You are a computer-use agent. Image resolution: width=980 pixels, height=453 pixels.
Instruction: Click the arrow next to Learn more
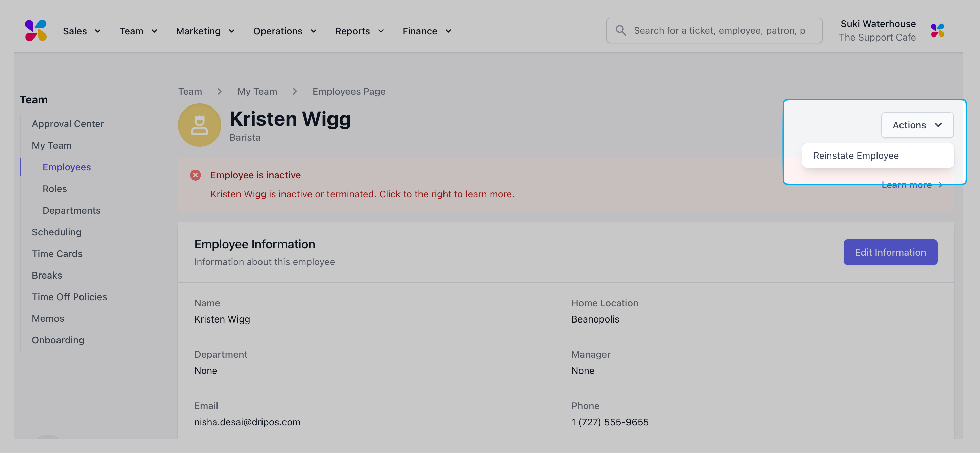tap(940, 185)
